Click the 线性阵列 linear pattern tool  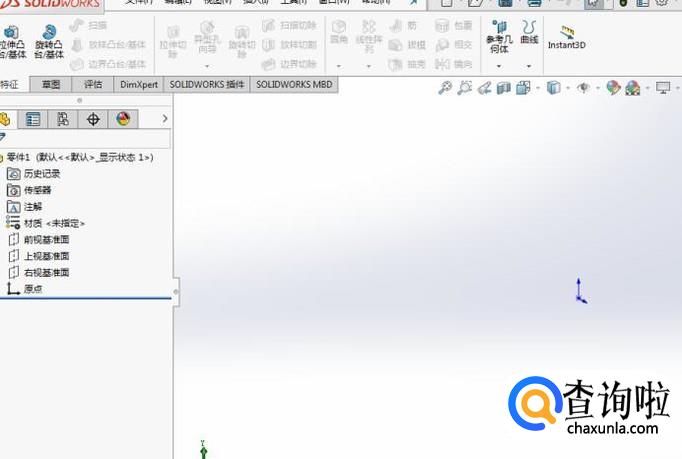click(x=369, y=36)
